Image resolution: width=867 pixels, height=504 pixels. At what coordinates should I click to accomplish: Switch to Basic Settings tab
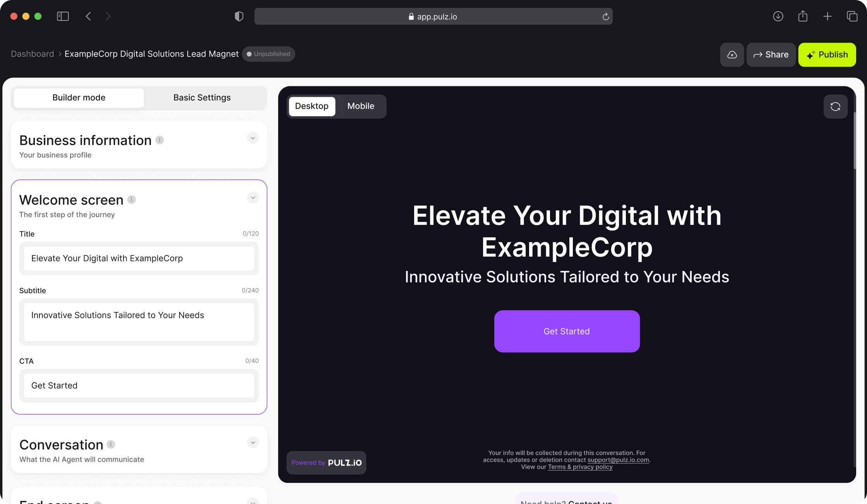coord(201,97)
